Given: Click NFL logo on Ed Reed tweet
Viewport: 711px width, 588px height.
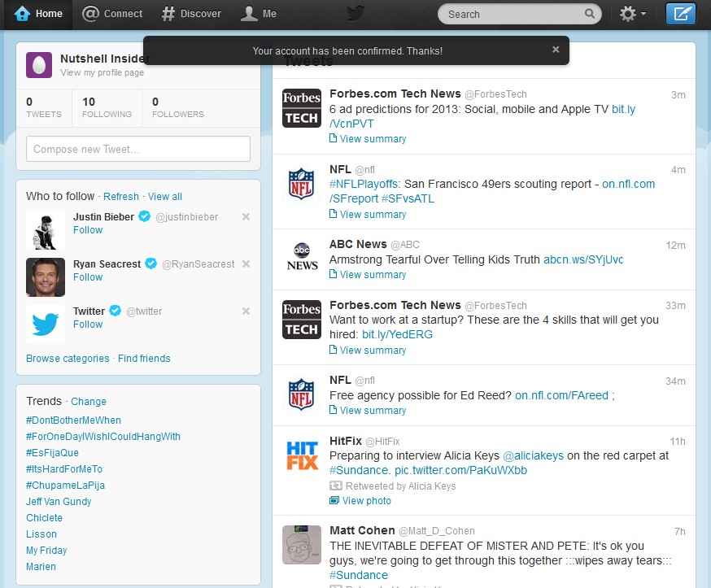Looking at the screenshot, I should coord(302,394).
